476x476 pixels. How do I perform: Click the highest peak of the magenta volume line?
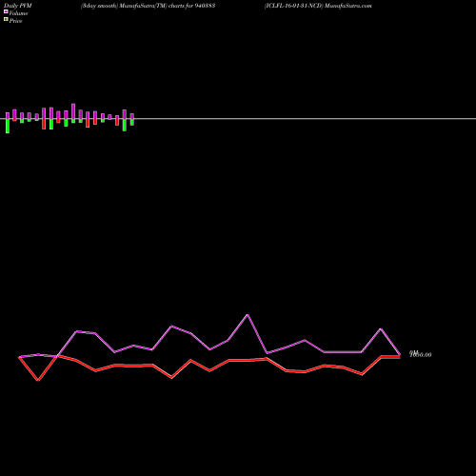(x=248, y=315)
